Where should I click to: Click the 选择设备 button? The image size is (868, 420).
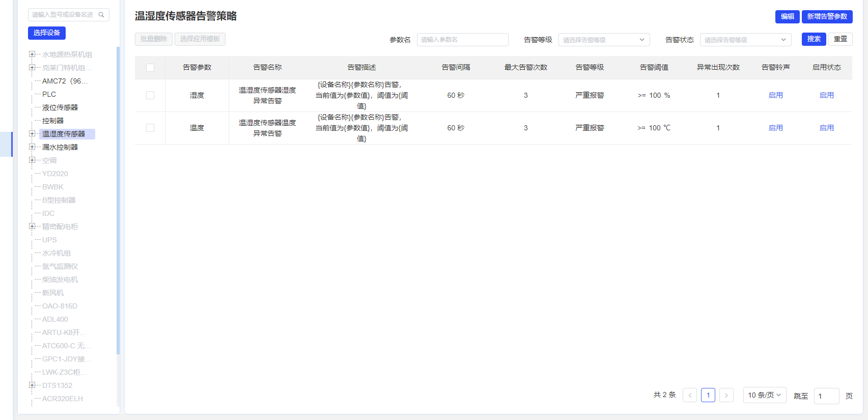coord(47,33)
